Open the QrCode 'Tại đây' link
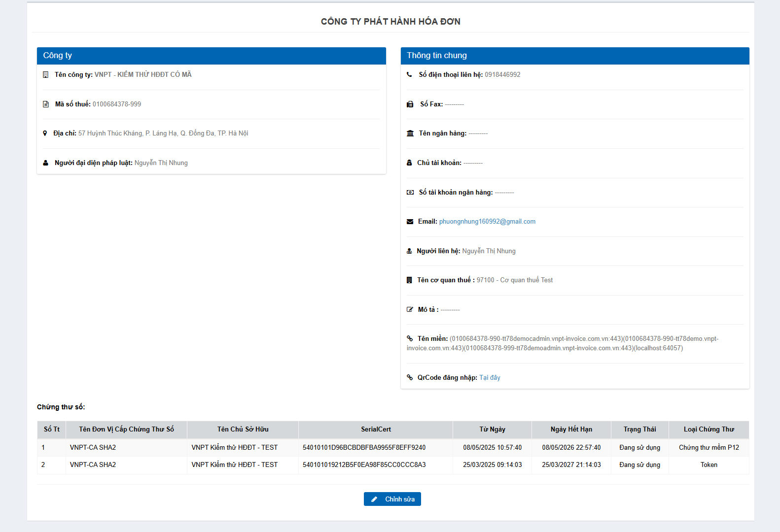The height and width of the screenshot is (532, 780). (490, 378)
